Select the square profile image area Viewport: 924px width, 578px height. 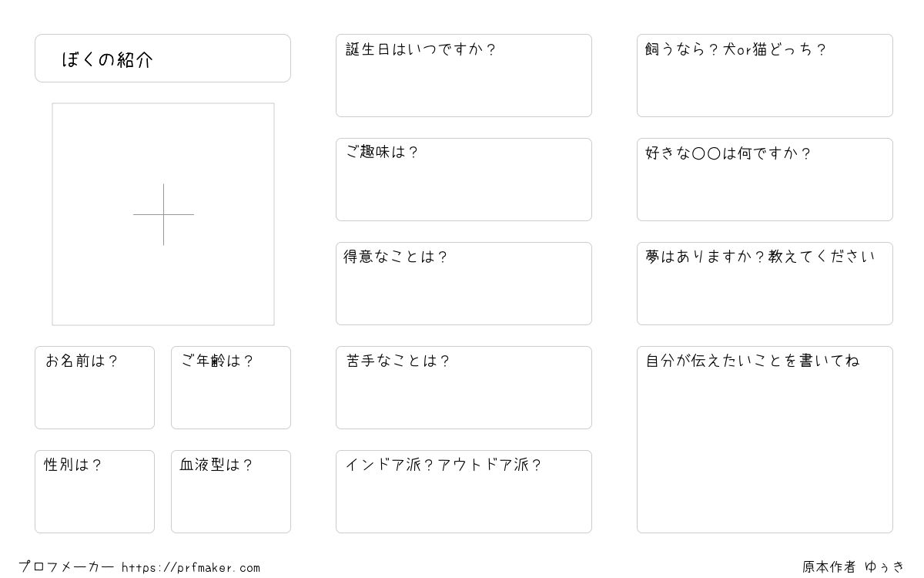click(163, 214)
